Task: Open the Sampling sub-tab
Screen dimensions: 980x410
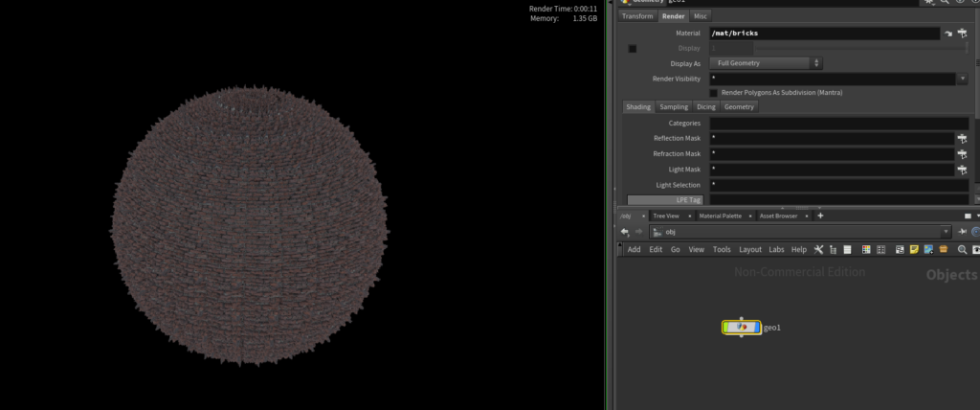Action: pos(674,107)
